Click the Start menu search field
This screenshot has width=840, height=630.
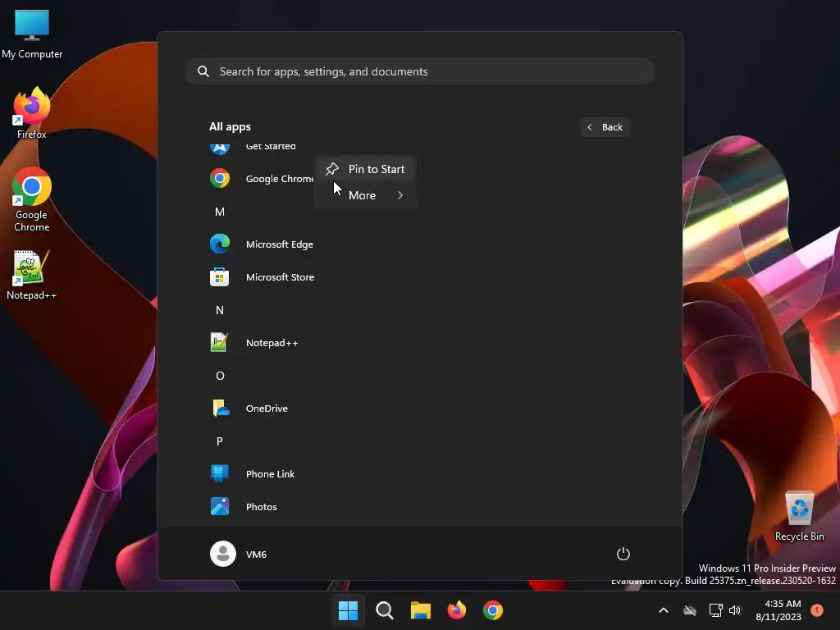pyautogui.click(x=420, y=71)
